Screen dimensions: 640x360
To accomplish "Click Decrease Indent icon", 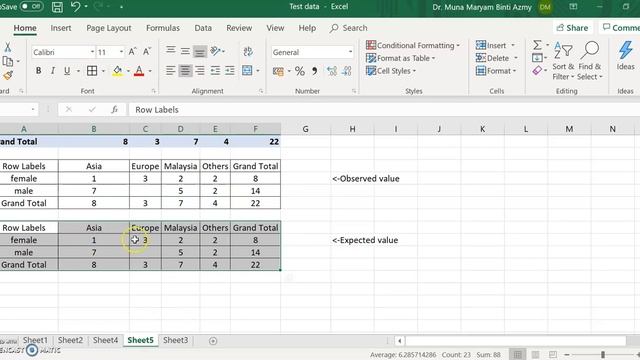I will tap(215, 71).
